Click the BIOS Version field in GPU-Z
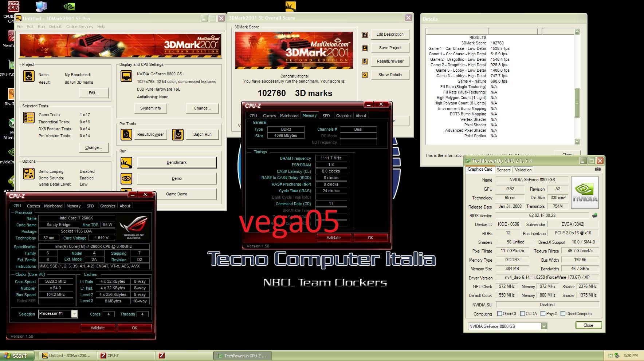Image resolution: width=644 pixels, height=361 pixels. [x=542, y=215]
